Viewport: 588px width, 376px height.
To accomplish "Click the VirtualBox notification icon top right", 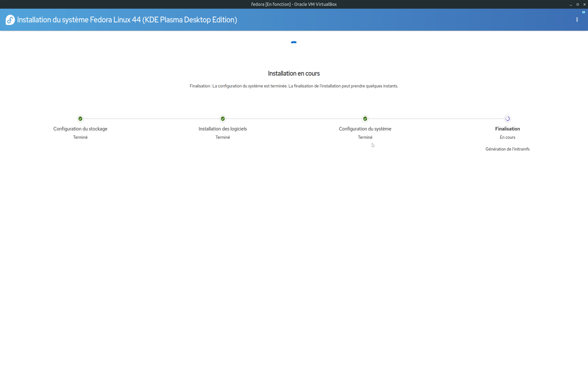I will (x=583, y=12).
